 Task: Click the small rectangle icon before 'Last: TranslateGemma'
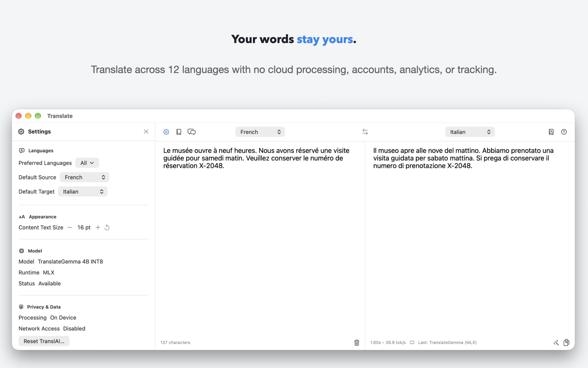click(x=412, y=342)
